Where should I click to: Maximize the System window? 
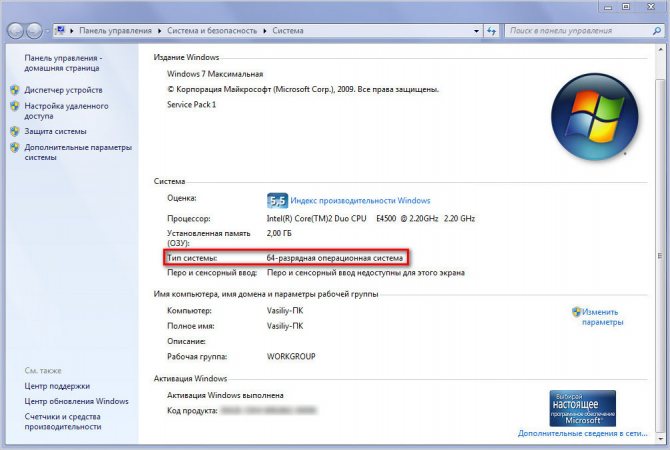point(626,7)
